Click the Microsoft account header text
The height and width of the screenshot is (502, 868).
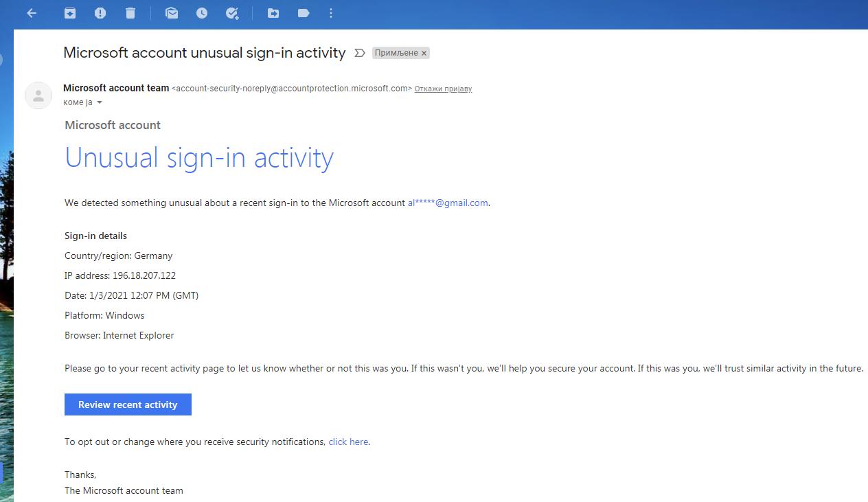click(113, 125)
